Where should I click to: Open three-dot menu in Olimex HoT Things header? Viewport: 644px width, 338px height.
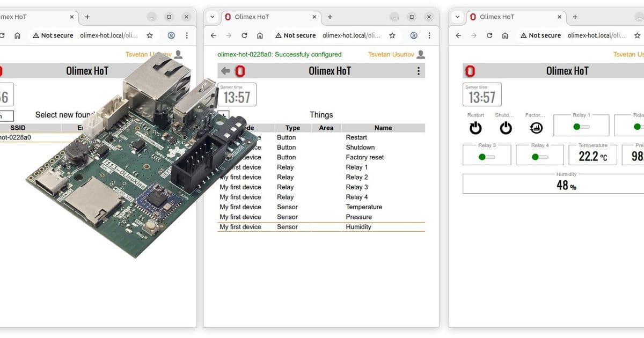(419, 71)
